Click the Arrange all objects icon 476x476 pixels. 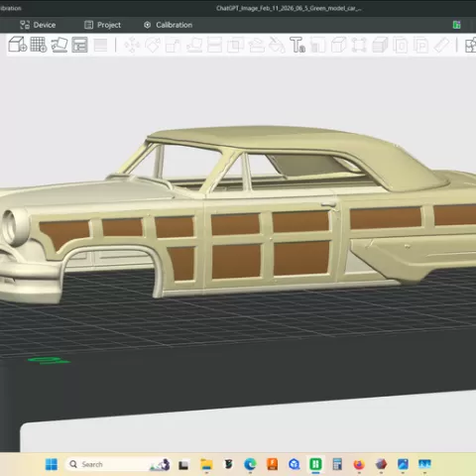coord(79,45)
